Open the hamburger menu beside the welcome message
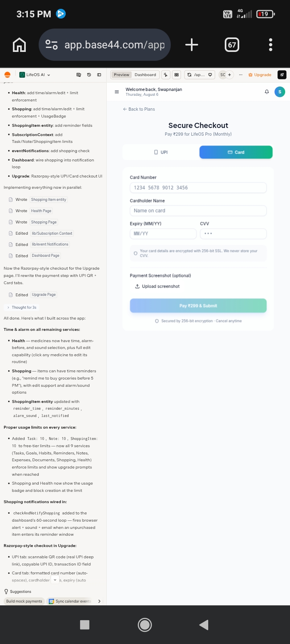Screen dimensions: 290x644 (x=117, y=92)
